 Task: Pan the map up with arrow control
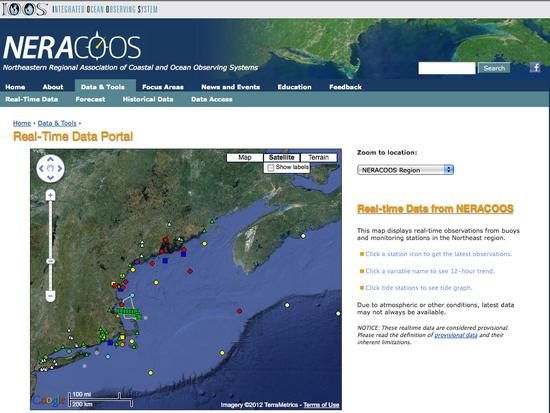tap(51, 159)
